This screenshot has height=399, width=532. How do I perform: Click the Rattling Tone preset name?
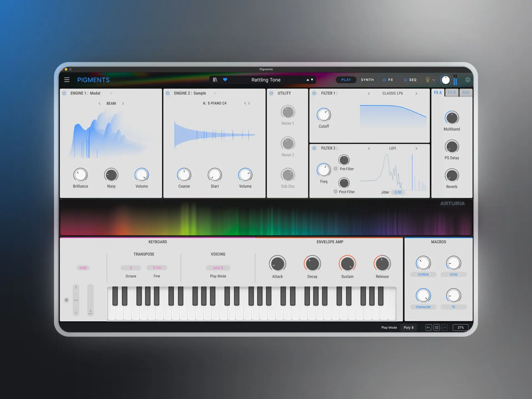(266, 80)
